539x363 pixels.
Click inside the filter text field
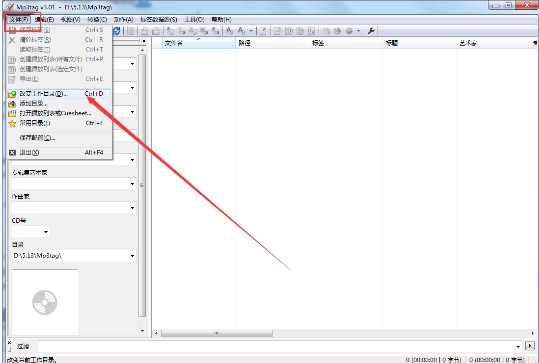click(276, 346)
